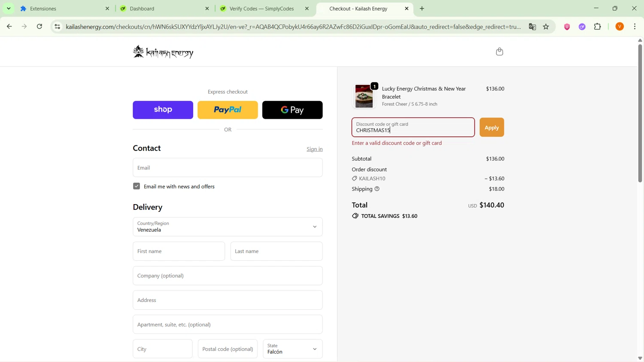Expand the State dropdown showing Falcón

tap(293, 349)
